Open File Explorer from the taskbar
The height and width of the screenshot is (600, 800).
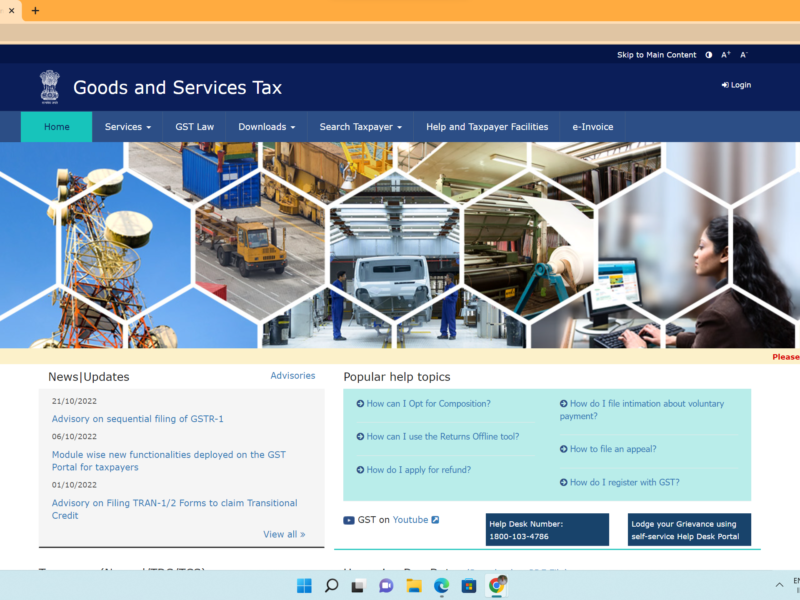(414, 586)
